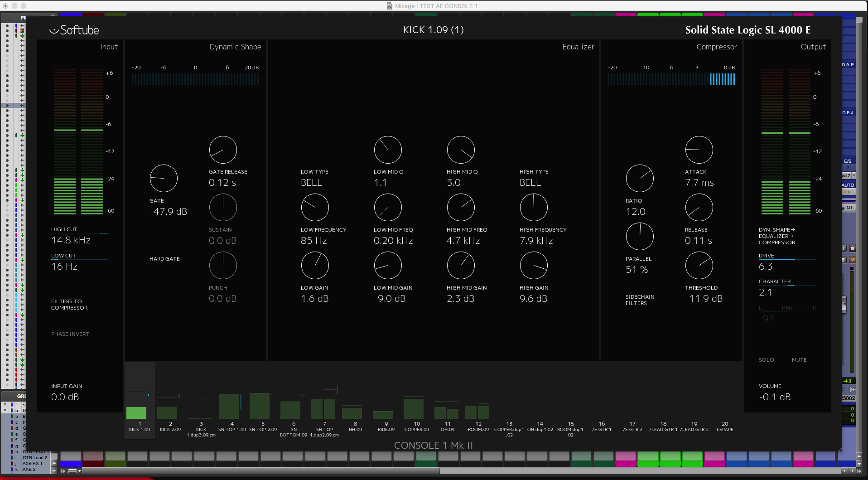Toggle Filters to Compressor
The image size is (868, 480).
click(70, 304)
